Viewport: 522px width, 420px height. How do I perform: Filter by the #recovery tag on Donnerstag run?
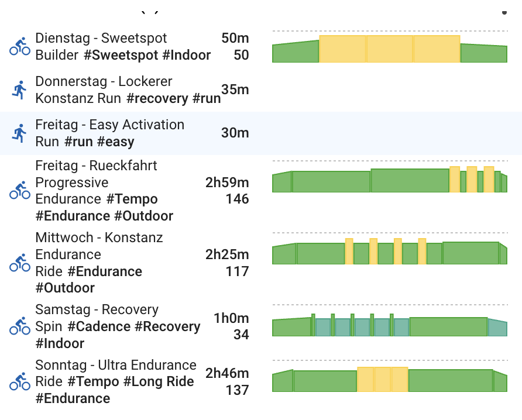coord(157,99)
